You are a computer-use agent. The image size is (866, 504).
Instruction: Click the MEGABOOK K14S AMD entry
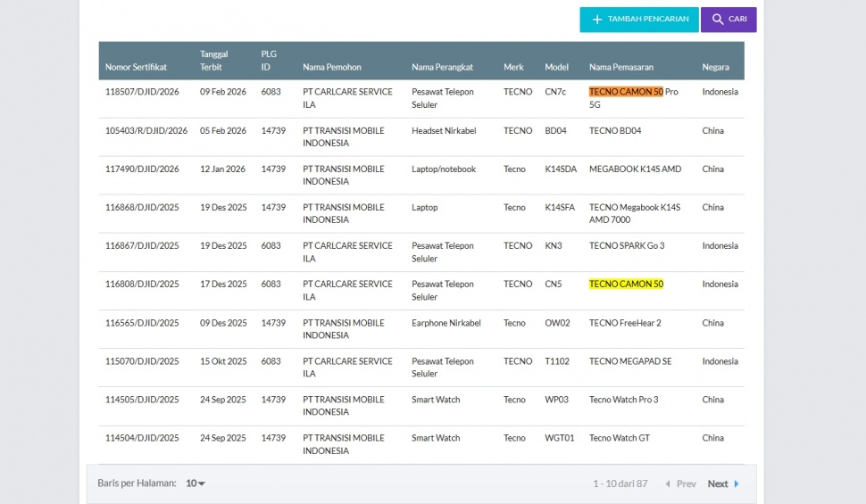[x=635, y=169]
